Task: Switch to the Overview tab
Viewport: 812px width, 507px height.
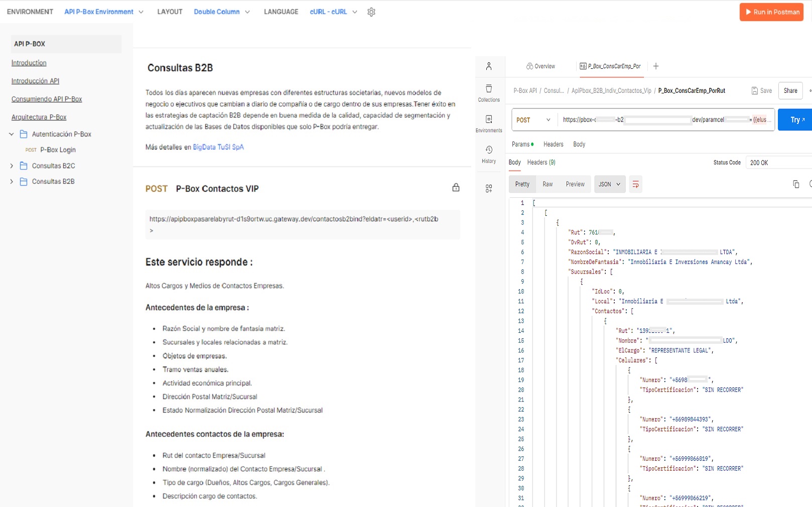Action: coord(540,66)
